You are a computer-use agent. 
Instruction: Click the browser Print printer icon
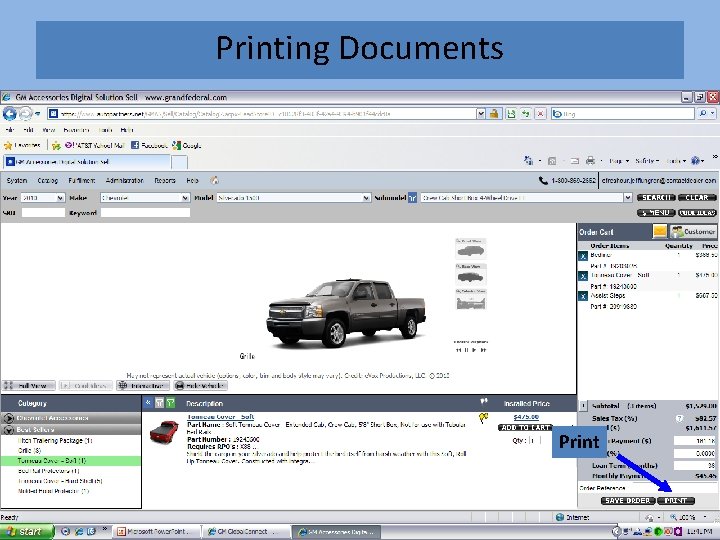[590, 161]
